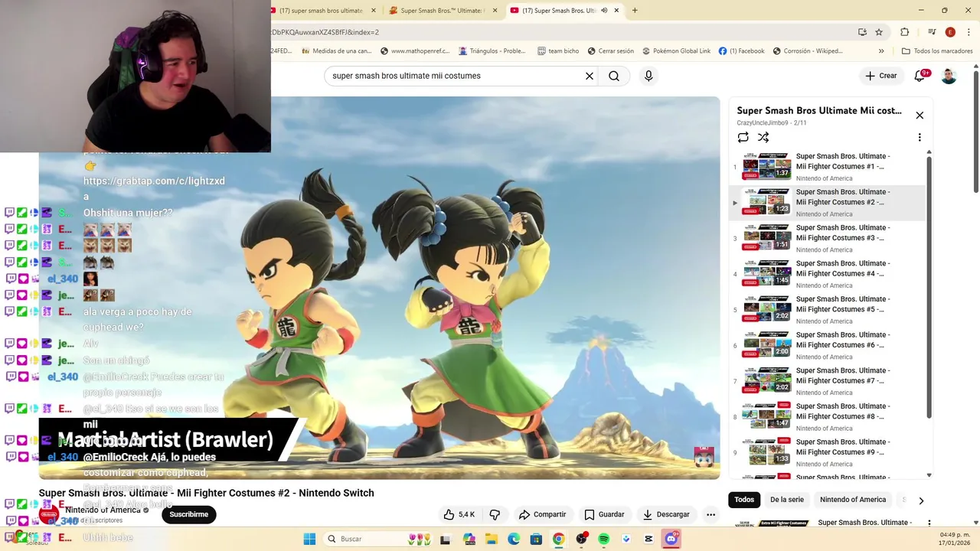Click the YouTube search magnifier button

(614, 76)
